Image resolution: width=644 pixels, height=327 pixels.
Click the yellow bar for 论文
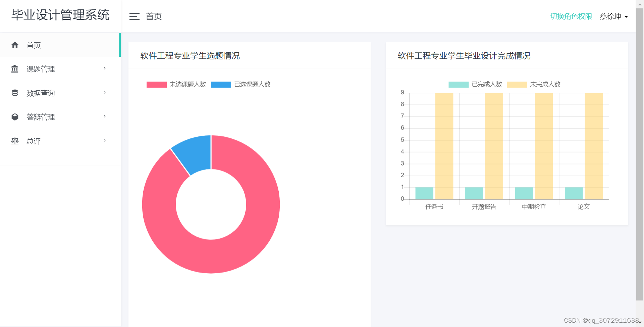coord(594,146)
